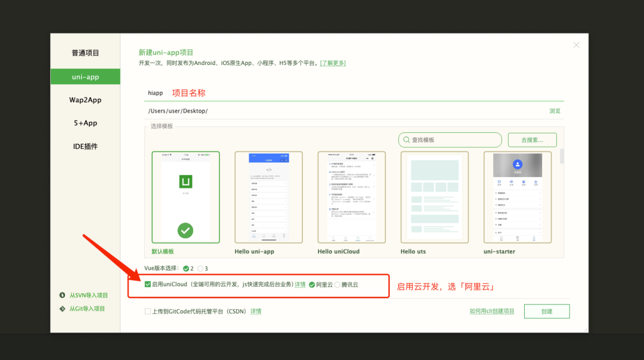The image size is (644, 360).
Task: Select 腾讯云 cloud provider
Action: coord(338,285)
